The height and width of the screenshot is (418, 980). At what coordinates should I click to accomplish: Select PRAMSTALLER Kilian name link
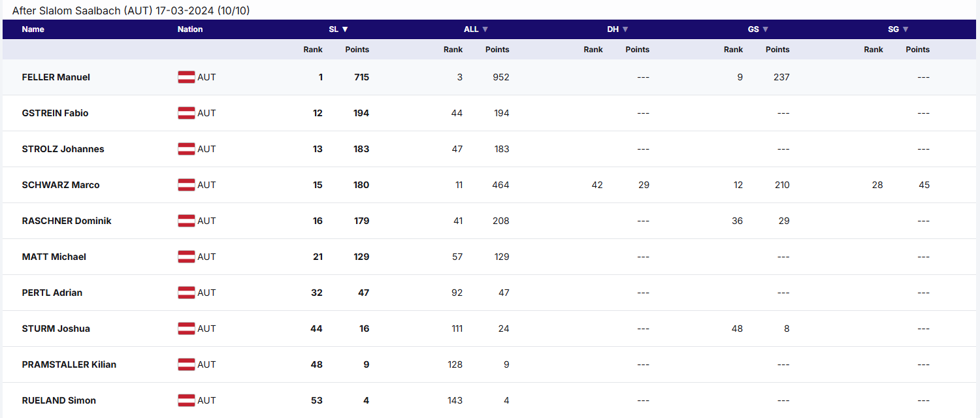tap(69, 364)
